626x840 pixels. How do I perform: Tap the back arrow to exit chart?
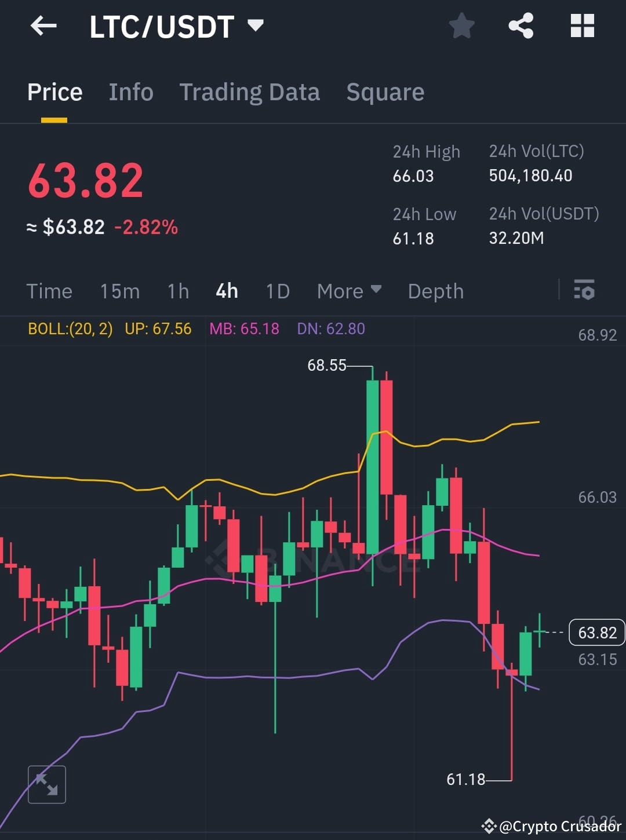pyautogui.click(x=43, y=25)
